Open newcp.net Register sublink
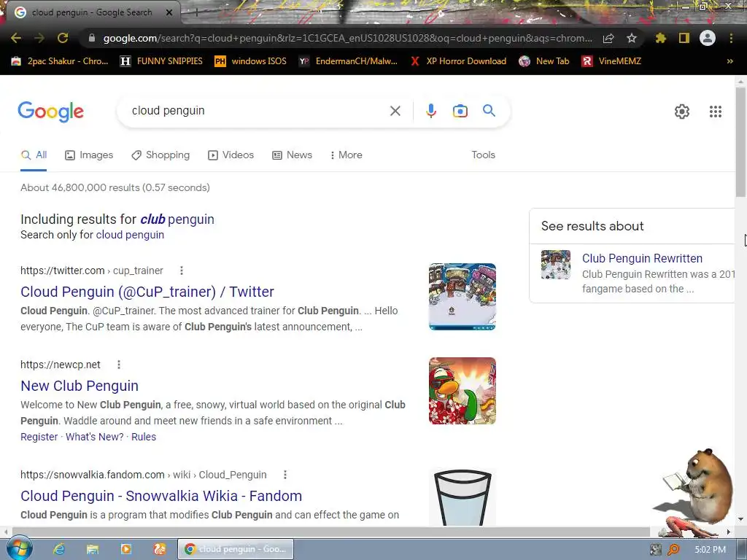This screenshot has height=560, width=747. [x=39, y=437]
